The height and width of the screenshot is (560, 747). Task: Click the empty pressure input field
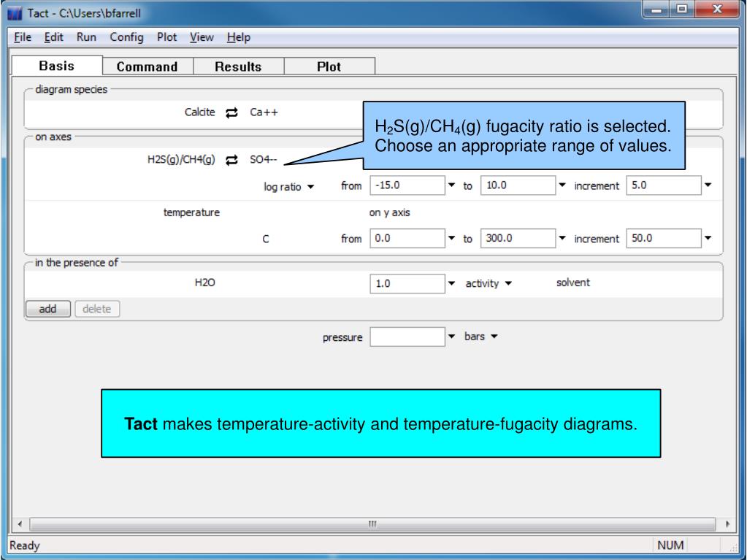pyautogui.click(x=407, y=337)
